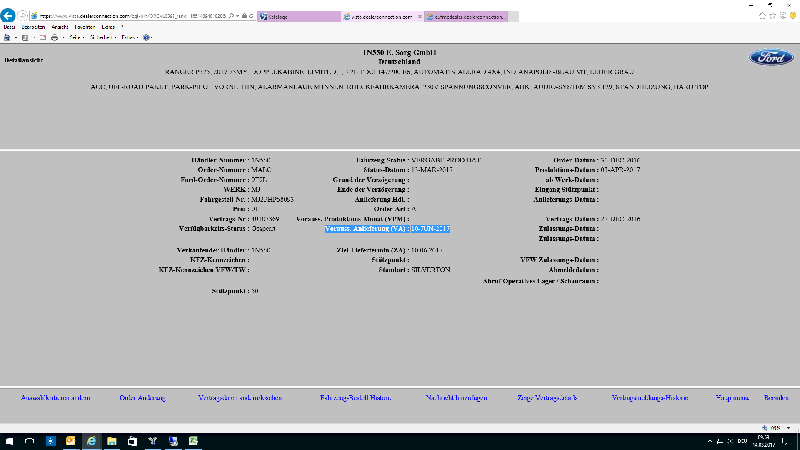Click the highlighted 10-JUN-2017 date value
The image size is (800, 450).
click(x=430, y=229)
